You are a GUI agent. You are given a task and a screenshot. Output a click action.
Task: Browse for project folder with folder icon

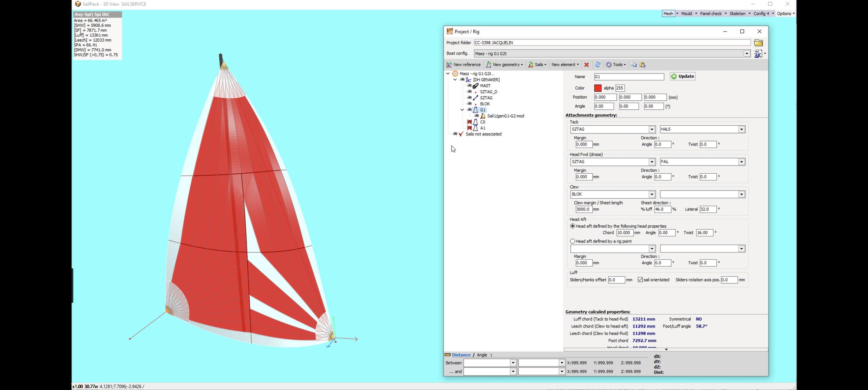click(x=758, y=43)
